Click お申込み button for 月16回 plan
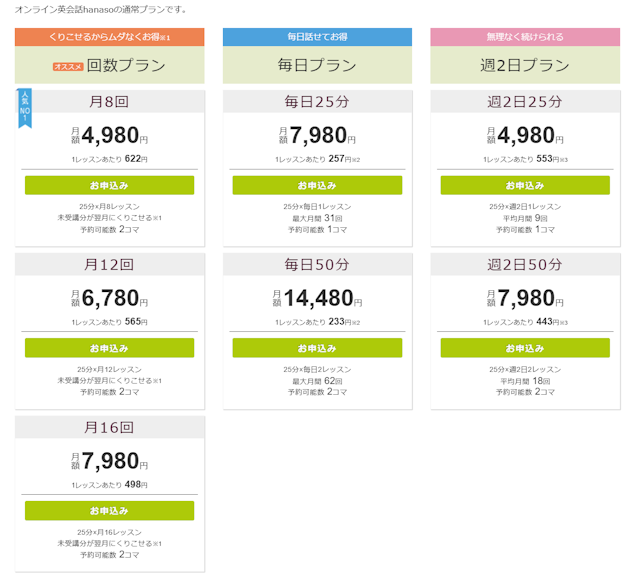Image resolution: width=640 pixels, height=583 pixels. 109,511
